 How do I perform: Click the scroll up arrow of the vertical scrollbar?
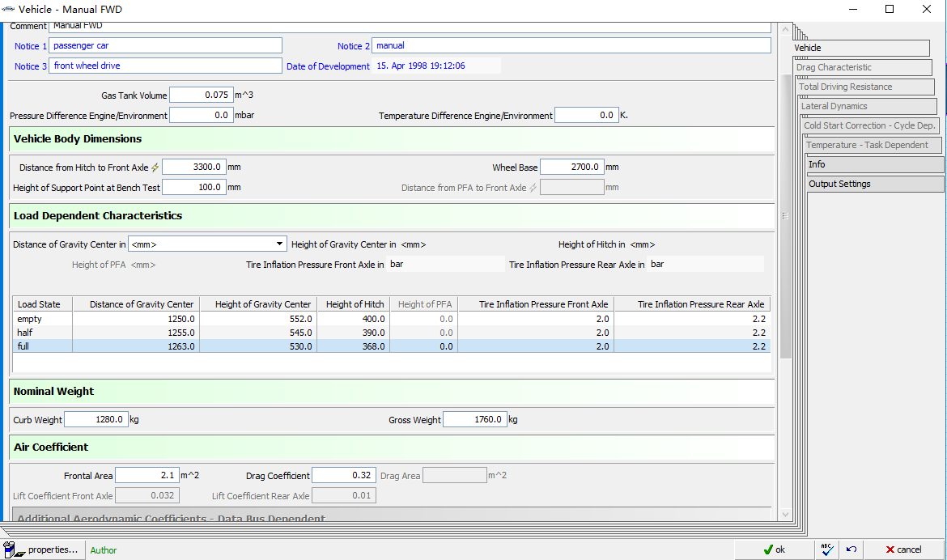coord(784,29)
